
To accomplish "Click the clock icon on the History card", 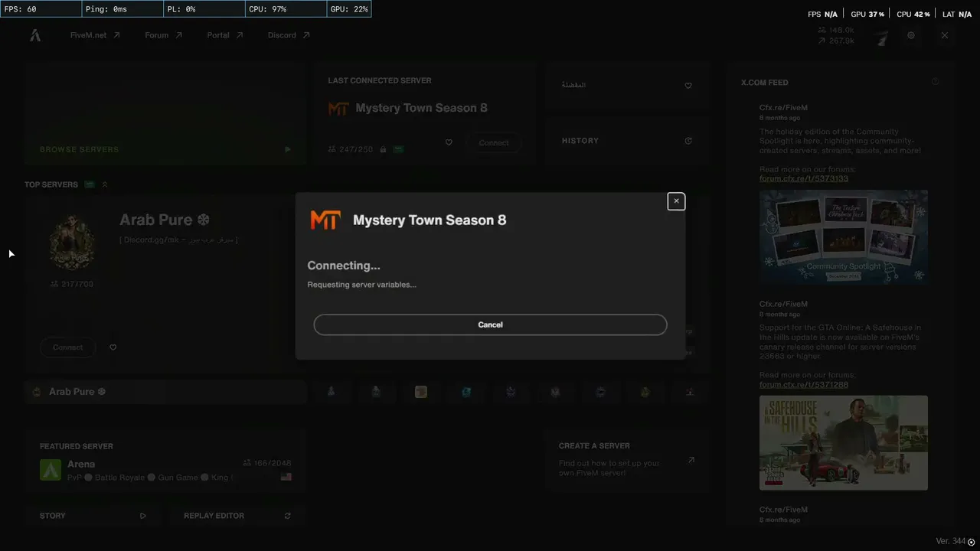I will point(688,141).
